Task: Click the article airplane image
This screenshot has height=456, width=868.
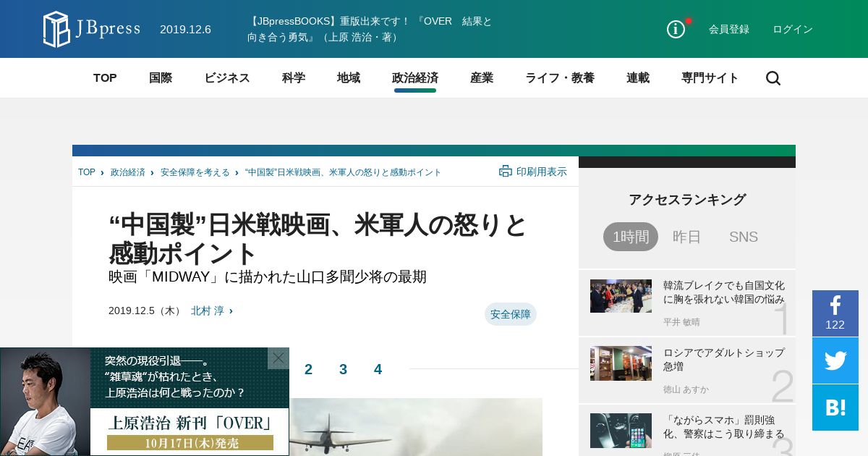Action: [x=416, y=427]
